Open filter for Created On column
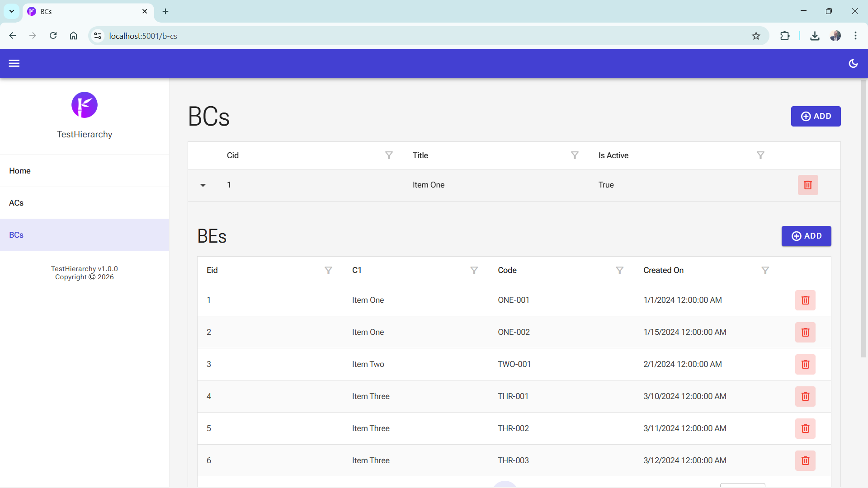 [765, 270]
